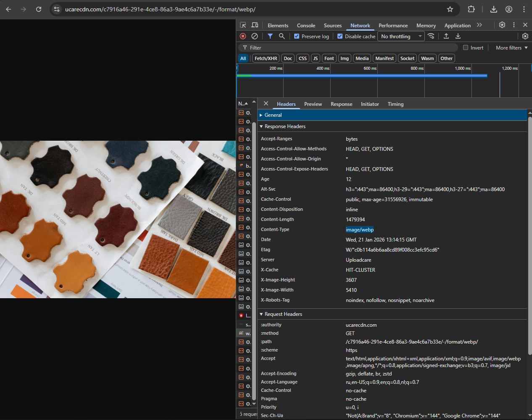Open network conditions Wi-Fi icon
Image resolution: width=532 pixels, height=420 pixels.
point(431,36)
